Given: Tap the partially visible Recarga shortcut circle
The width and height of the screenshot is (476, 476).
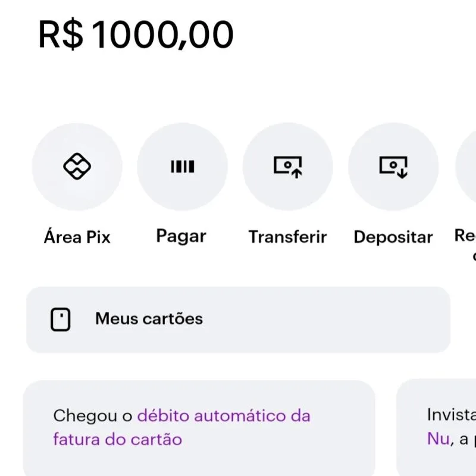Looking at the screenshot, I should tap(467, 167).
